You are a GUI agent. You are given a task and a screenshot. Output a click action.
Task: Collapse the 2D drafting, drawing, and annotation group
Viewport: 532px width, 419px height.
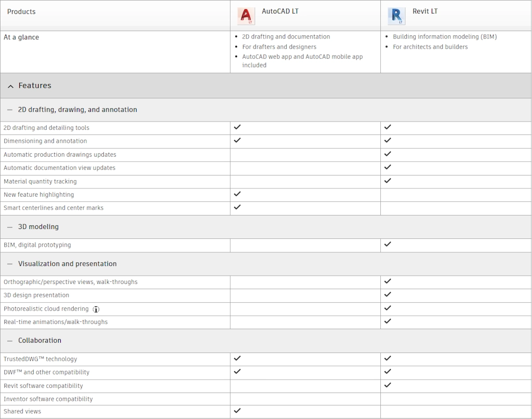click(x=10, y=110)
